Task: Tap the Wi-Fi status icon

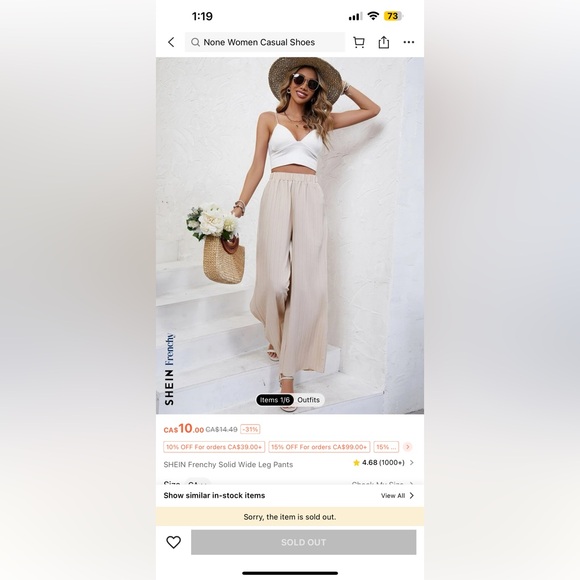Action: pyautogui.click(x=373, y=16)
